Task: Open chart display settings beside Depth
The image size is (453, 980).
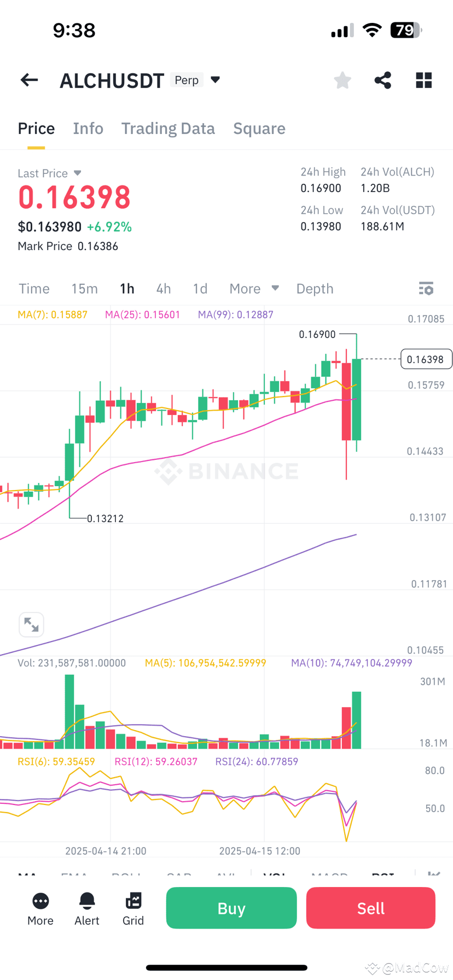Action: (x=426, y=288)
